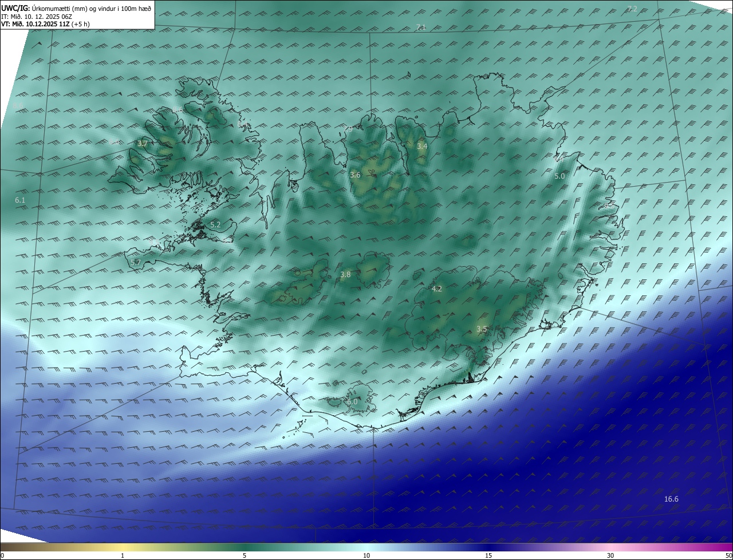
Task: Click the 16.6 precipitation value label
Action: (671, 499)
